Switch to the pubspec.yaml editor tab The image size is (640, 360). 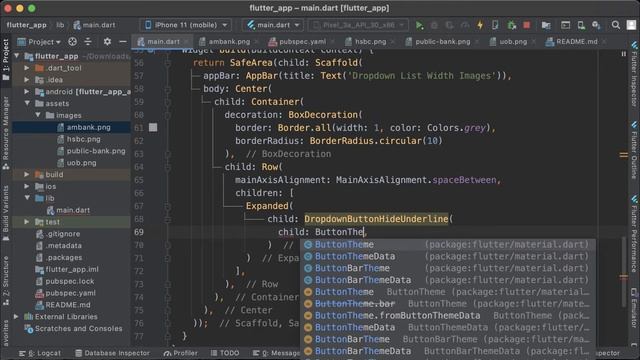tap(301, 42)
